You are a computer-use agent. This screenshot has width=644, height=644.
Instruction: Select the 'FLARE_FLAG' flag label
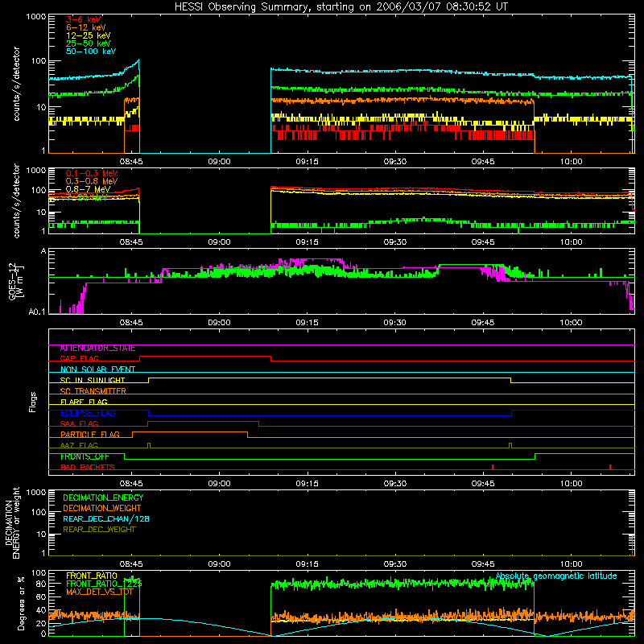tap(84, 402)
